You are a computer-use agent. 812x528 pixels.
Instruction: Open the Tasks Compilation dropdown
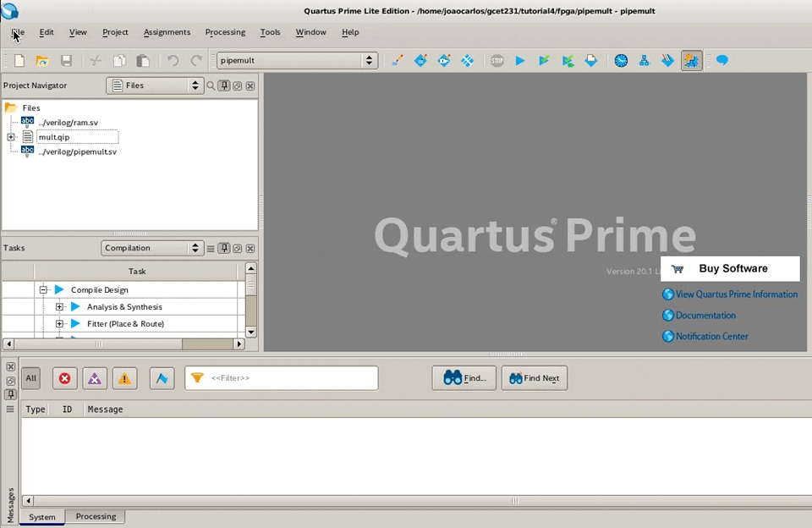point(152,248)
